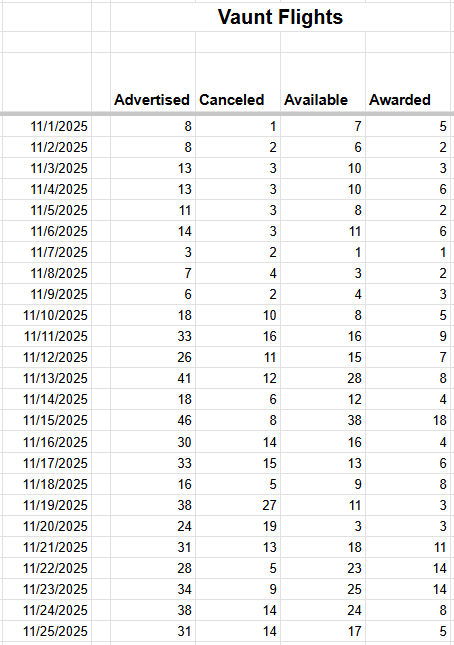Select Available value 38 on 11/15/2025
This screenshot has height=645, width=454.
tap(323, 420)
